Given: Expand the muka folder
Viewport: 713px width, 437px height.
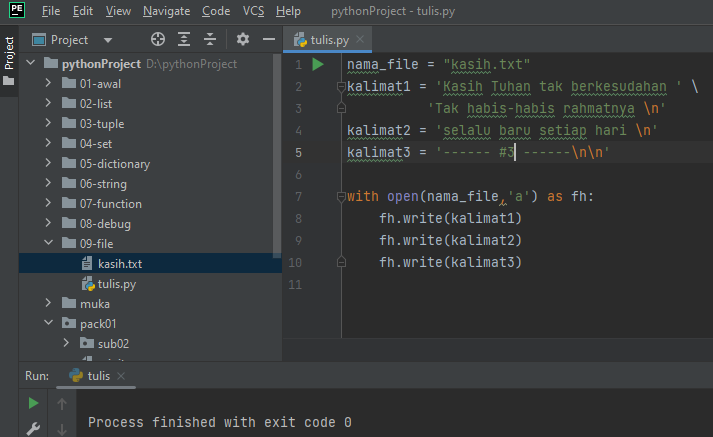Looking at the screenshot, I should click(x=48, y=303).
